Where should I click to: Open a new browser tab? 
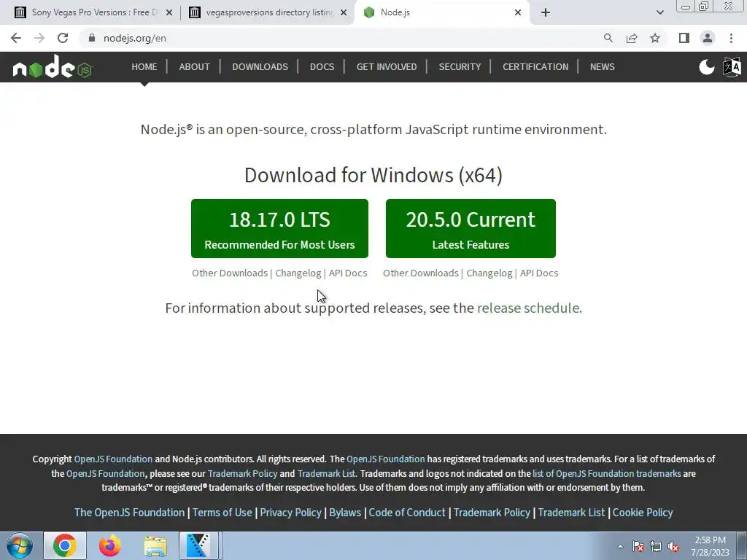click(x=546, y=12)
